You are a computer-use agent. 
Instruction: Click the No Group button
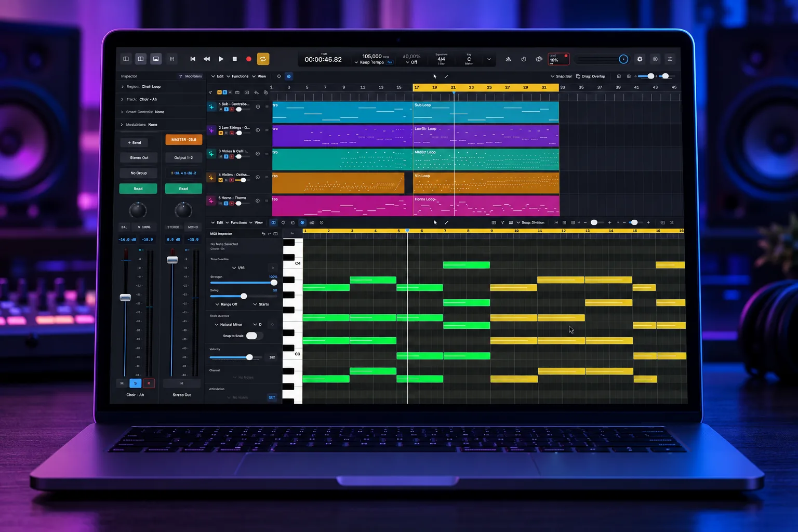click(x=139, y=173)
